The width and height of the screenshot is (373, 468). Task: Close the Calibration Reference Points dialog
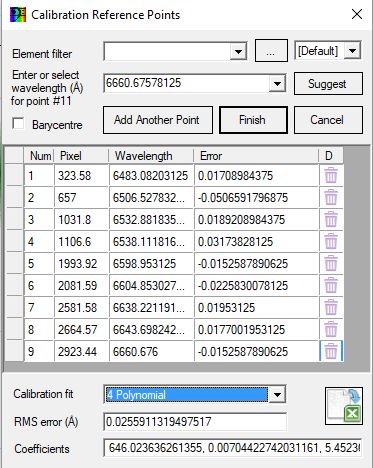point(357,14)
